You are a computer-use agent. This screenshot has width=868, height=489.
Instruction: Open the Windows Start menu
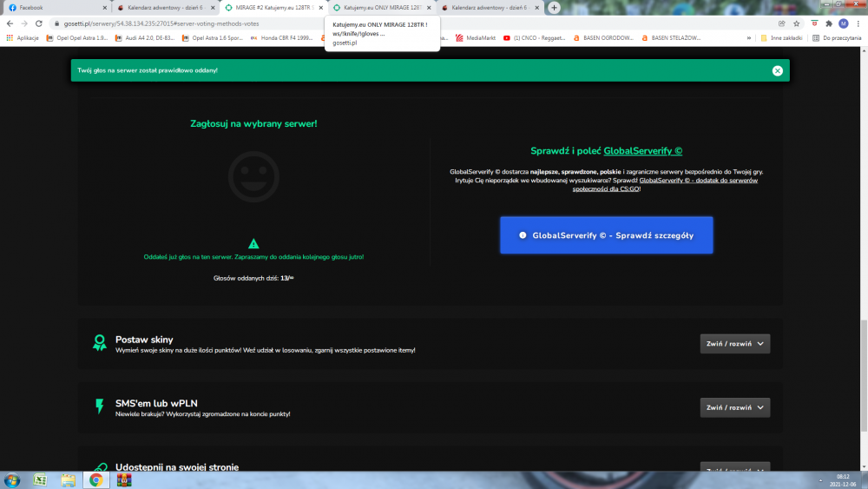(11, 480)
